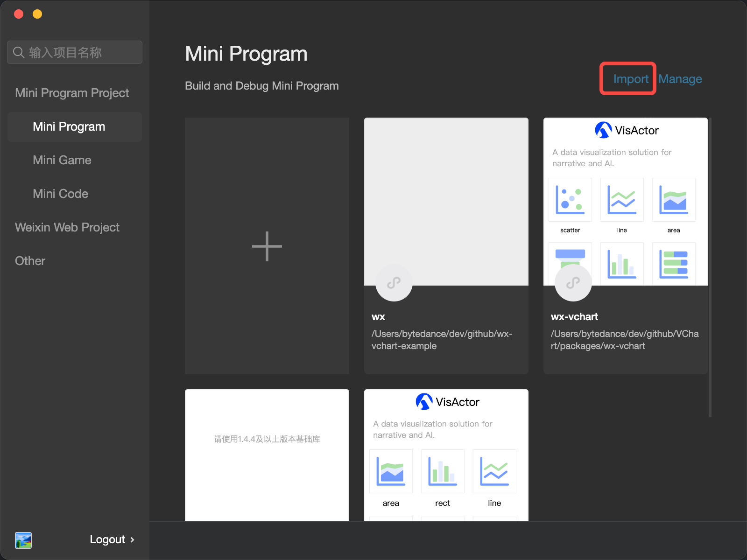Click the wx-vchart project mini program logo

tap(573, 283)
